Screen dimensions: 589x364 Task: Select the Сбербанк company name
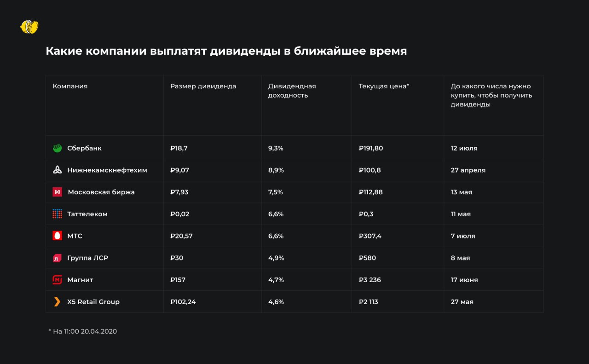[x=84, y=148]
